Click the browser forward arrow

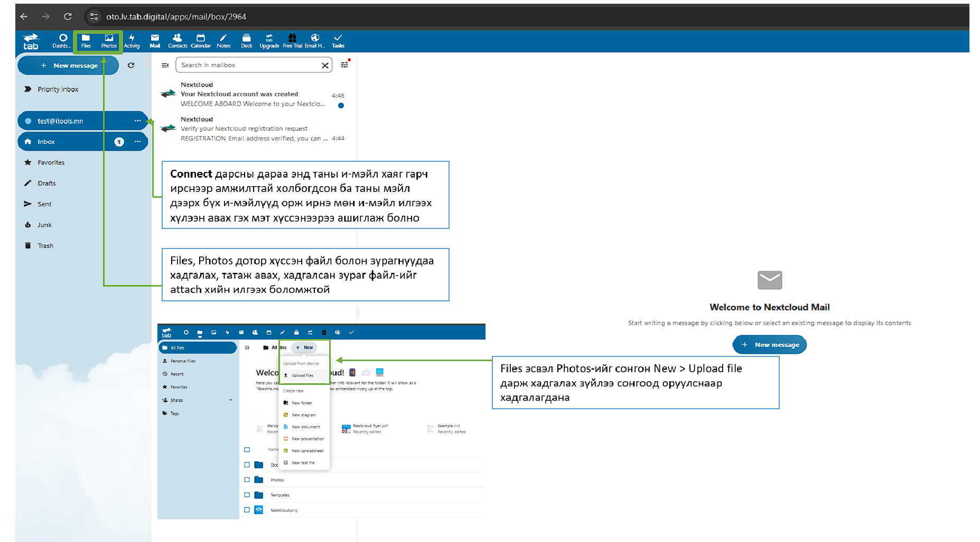(x=46, y=16)
